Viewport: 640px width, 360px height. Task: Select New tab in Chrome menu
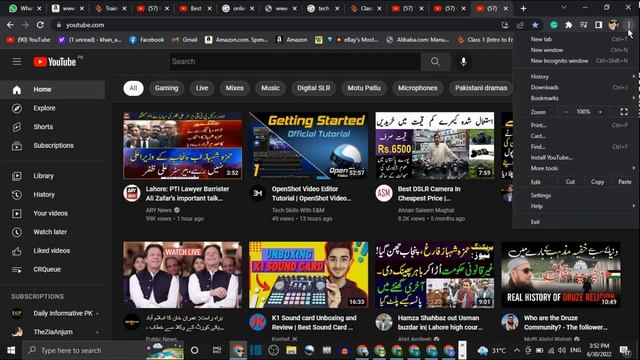pyautogui.click(x=576, y=39)
